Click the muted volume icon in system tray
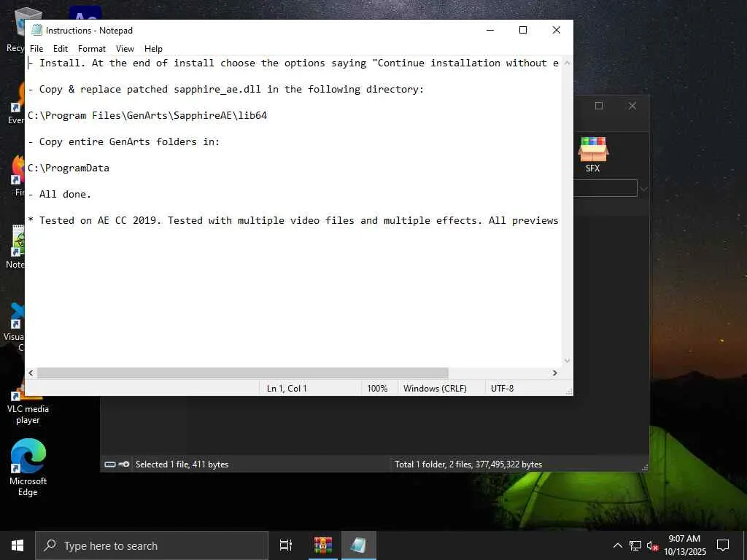Screen dimensions: 747x560 point(652,545)
